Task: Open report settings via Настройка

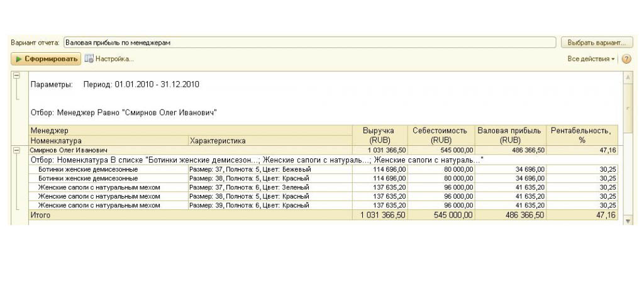Action: pyautogui.click(x=109, y=59)
